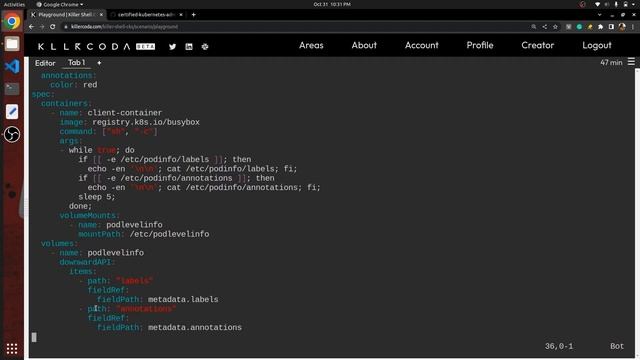The height and width of the screenshot is (360, 640).
Task: Click the 'client-container' name value
Action: 124,113
